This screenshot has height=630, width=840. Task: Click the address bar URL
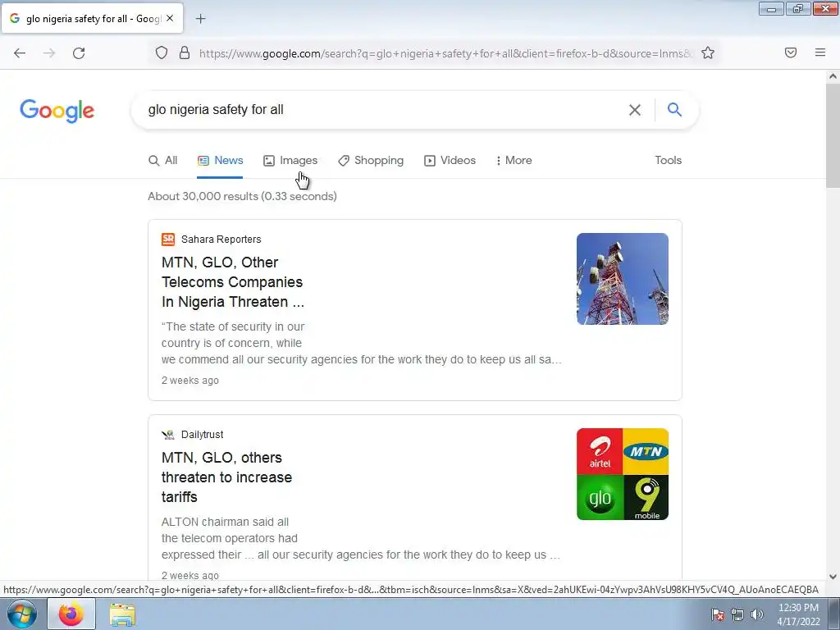(445, 53)
